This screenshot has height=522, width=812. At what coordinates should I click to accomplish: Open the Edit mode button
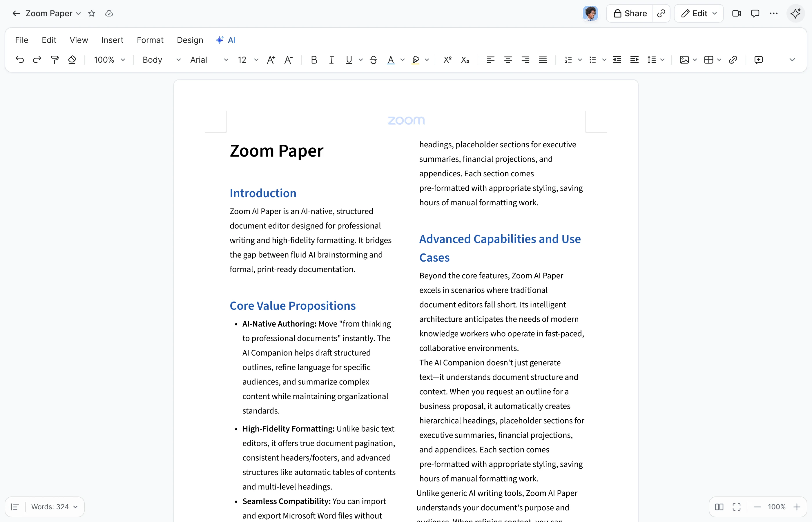[699, 13]
